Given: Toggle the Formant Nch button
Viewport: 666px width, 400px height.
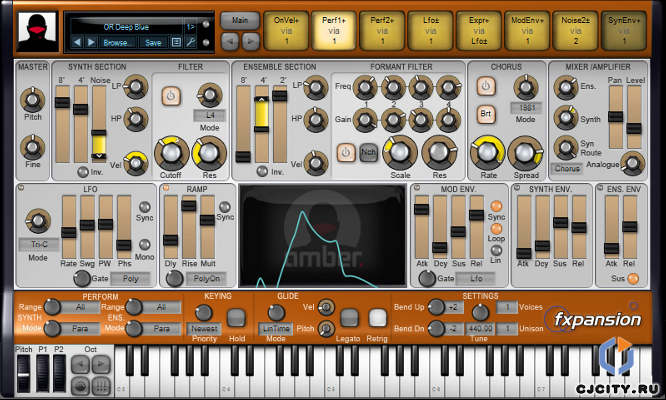Looking at the screenshot, I should (x=368, y=152).
